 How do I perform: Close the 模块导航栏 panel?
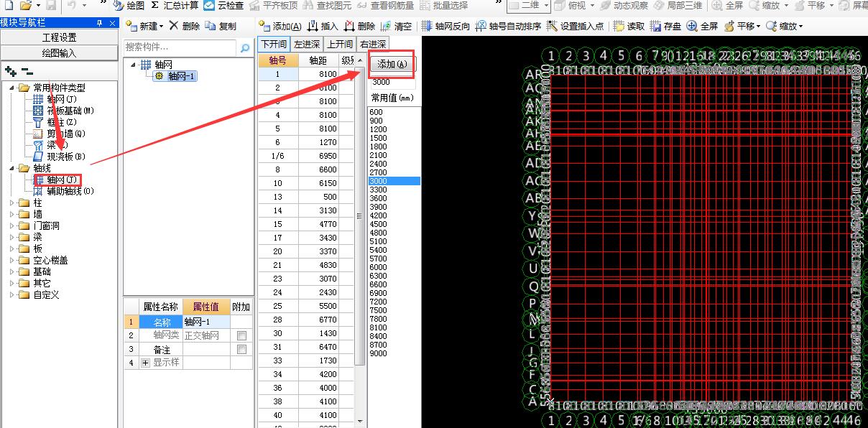pos(111,24)
